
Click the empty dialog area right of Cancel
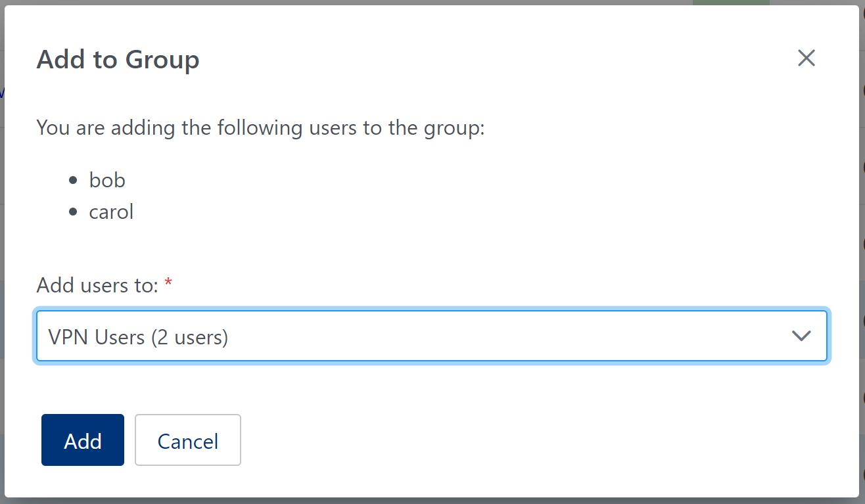click(x=526, y=440)
